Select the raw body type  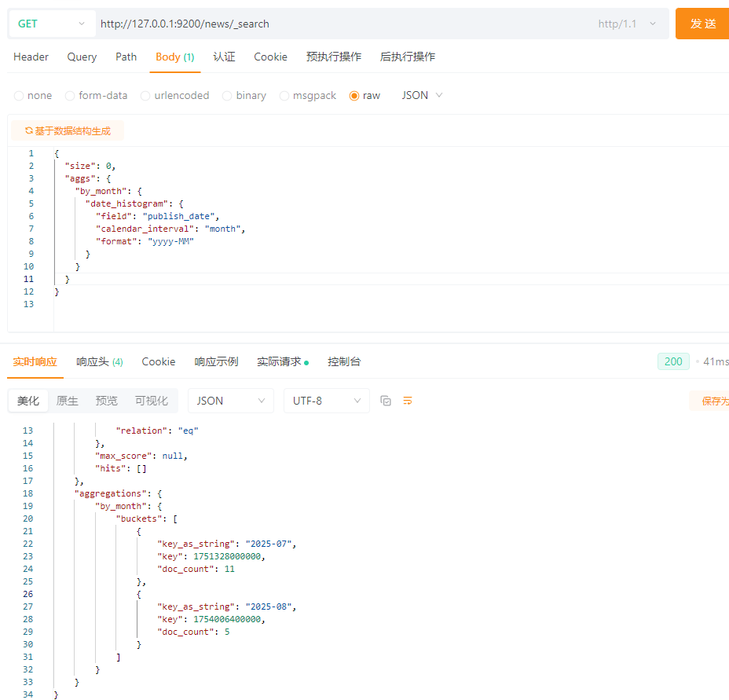click(365, 95)
